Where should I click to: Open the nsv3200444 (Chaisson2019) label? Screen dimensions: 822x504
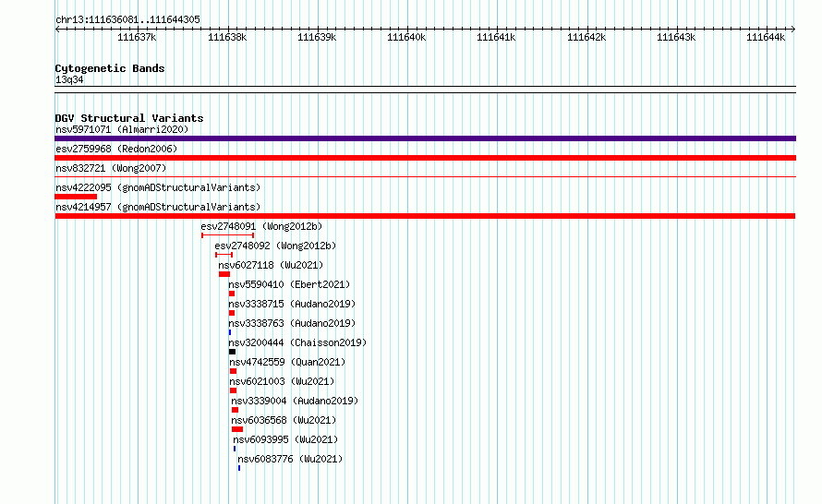[x=297, y=342]
